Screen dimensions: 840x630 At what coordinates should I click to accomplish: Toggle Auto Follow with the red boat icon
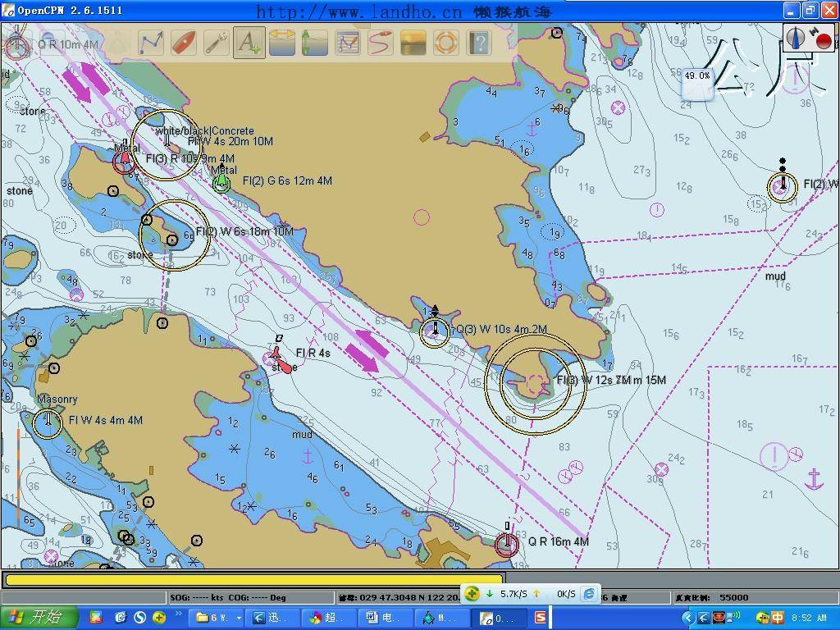coord(183,43)
